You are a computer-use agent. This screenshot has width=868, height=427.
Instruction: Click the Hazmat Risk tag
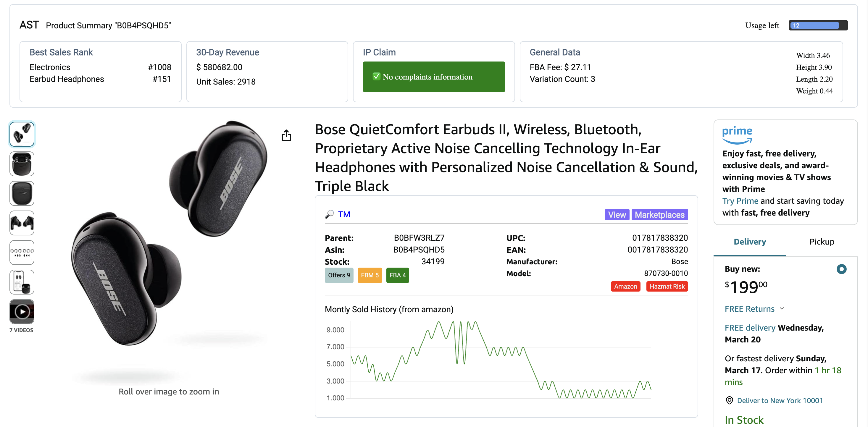667,286
